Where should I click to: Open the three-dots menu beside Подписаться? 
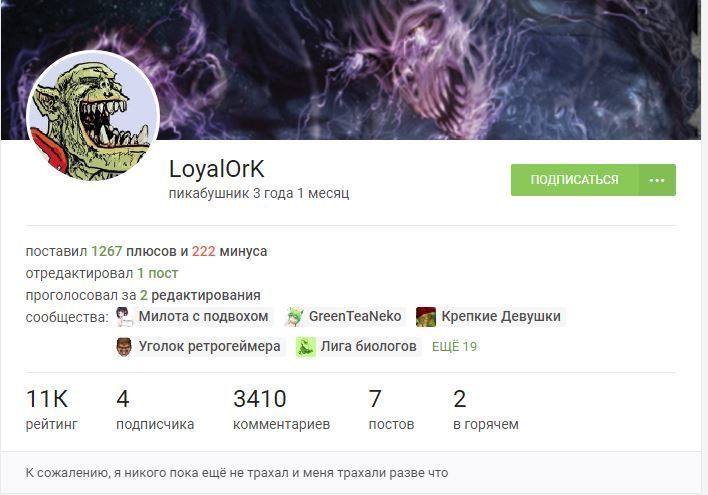tap(657, 180)
